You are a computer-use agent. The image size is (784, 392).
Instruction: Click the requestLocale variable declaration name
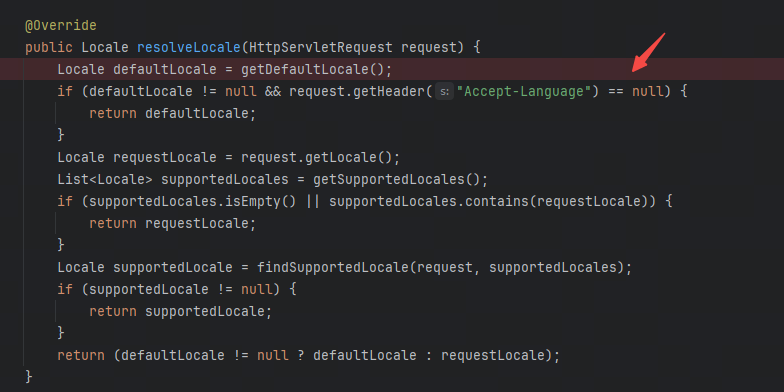[x=164, y=158]
